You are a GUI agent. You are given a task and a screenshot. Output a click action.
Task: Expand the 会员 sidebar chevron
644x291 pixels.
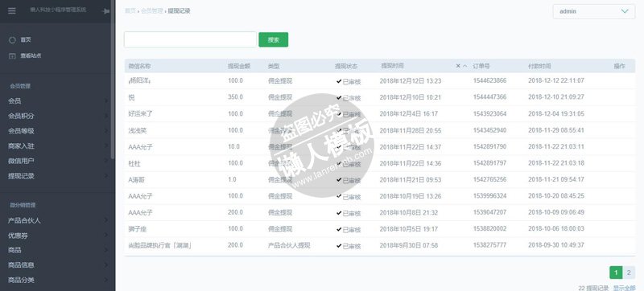pos(106,100)
